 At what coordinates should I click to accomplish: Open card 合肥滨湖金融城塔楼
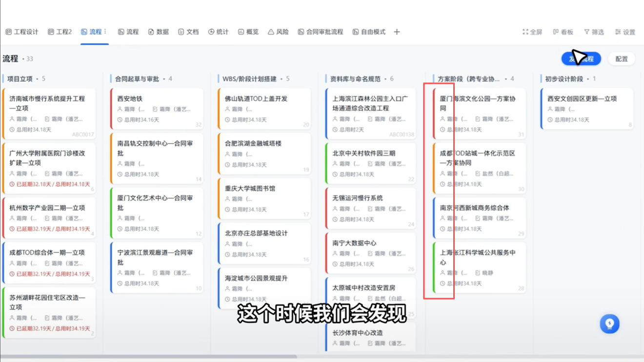(x=264, y=153)
